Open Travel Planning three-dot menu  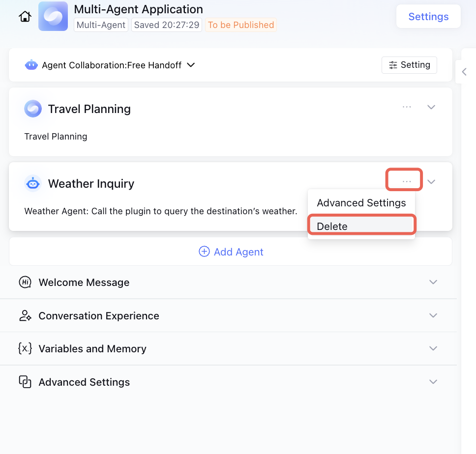[x=407, y=107]
